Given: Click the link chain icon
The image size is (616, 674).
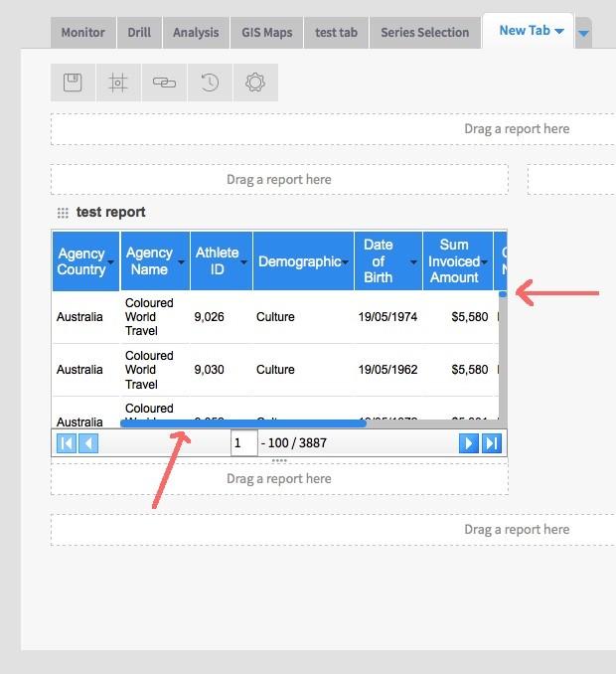Looking at the screenshot, I should 164,83.
